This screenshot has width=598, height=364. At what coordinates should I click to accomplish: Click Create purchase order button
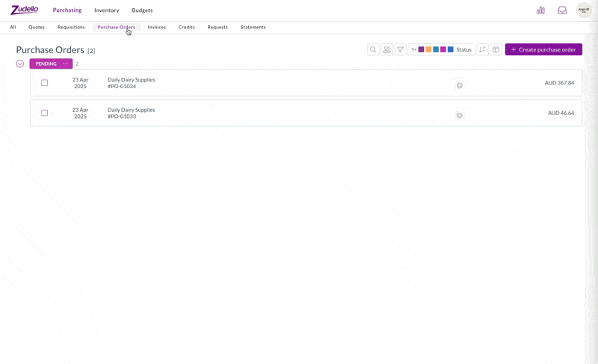tap(543, 49)
